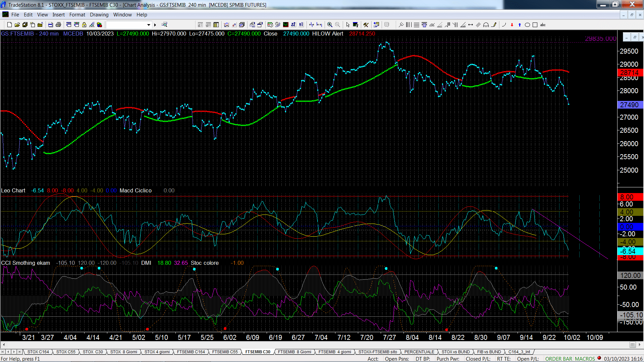The width and height of the screenshot is (644, 362).
Task: Click the horizontal scrollbar left arrow
Action: pos(4,345)
